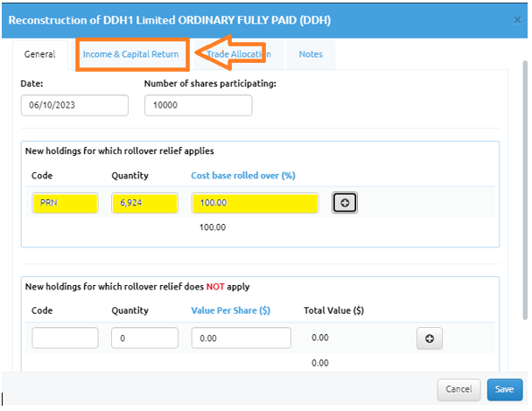Open the Cost base rolled over (%) link

(x=243, y=176)
